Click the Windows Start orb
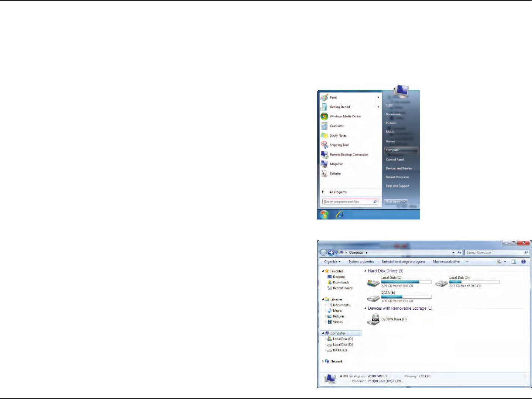Viewport: 532px width, 399px height. coord(324,214)
